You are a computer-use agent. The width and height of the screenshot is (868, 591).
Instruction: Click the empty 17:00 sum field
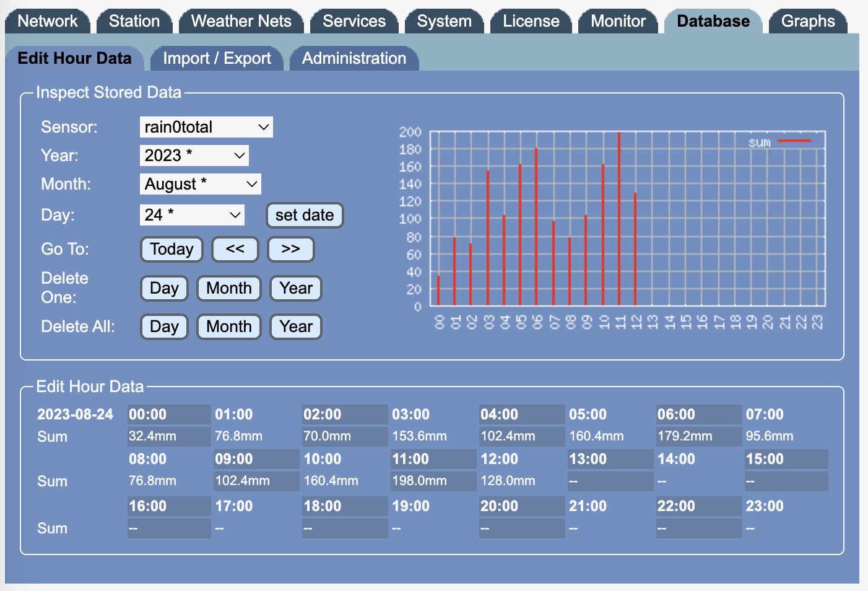257,528
